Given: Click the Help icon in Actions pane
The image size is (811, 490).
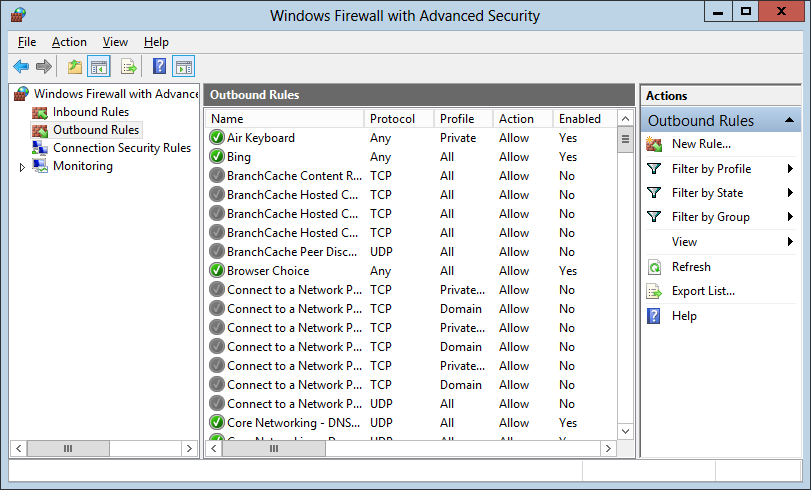Looking at the screenshot, I should (654, 316).
